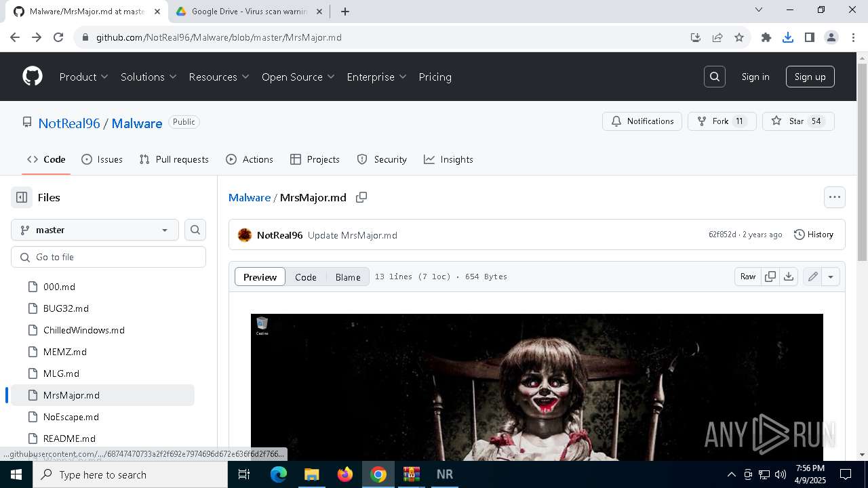Star the Malware repository
Viewport: 868px width, 488px height.
pyautogui.click(x=798, y=121)
